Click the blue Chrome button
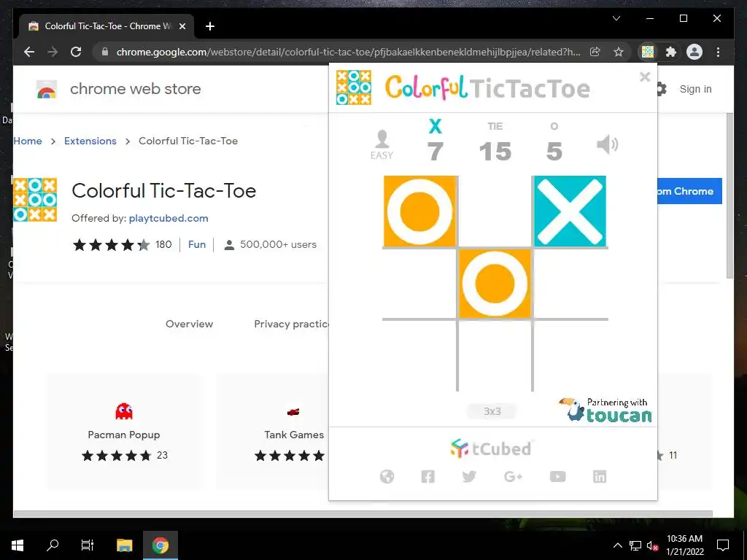Screen dimensions: 747x560 [x=690, y=191]
